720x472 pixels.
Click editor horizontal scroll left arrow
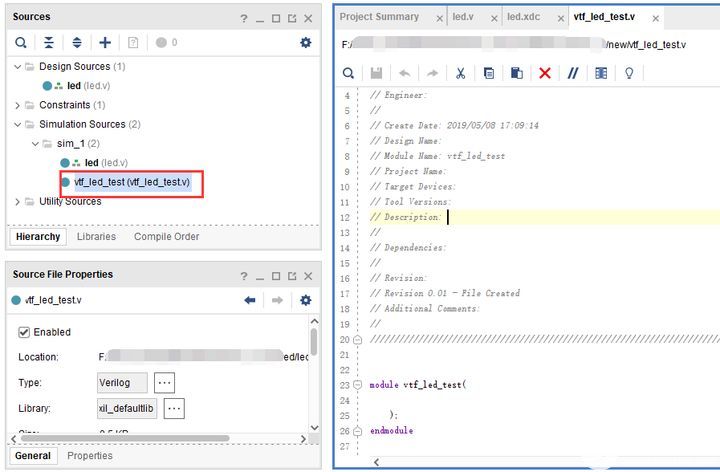tap(377, 462)
